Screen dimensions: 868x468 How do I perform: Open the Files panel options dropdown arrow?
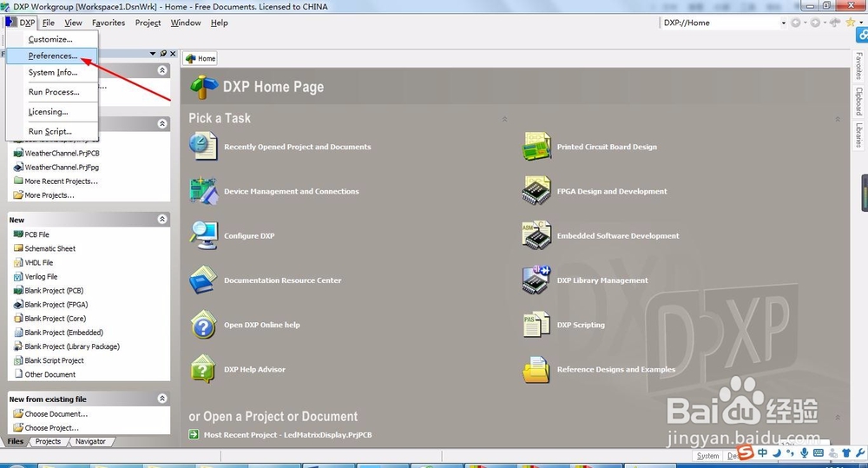[x=153, y=54]
